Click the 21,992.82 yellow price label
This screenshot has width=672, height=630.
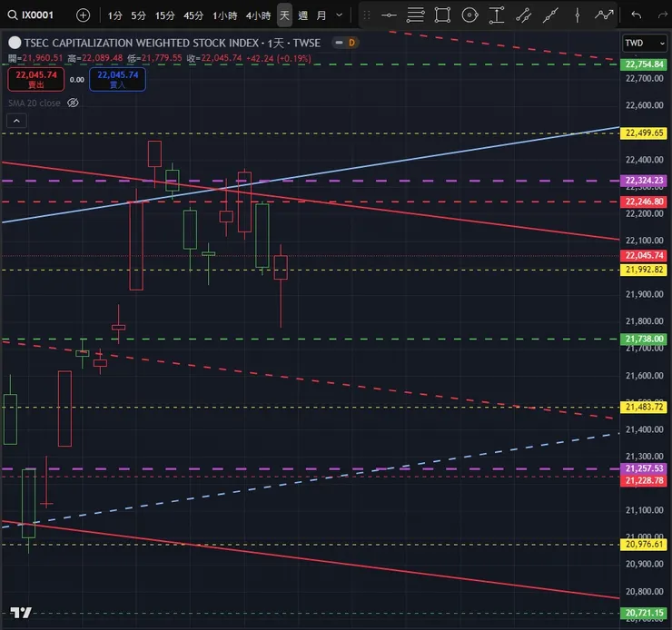644,270
